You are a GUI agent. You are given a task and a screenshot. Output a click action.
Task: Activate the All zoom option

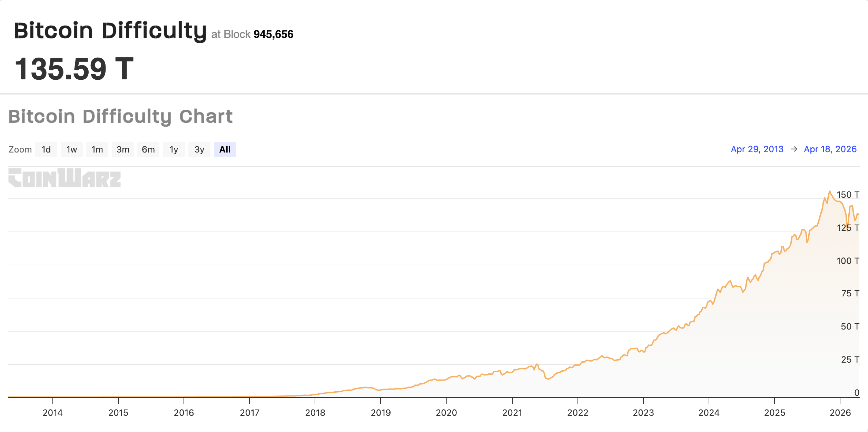point(225,149)
